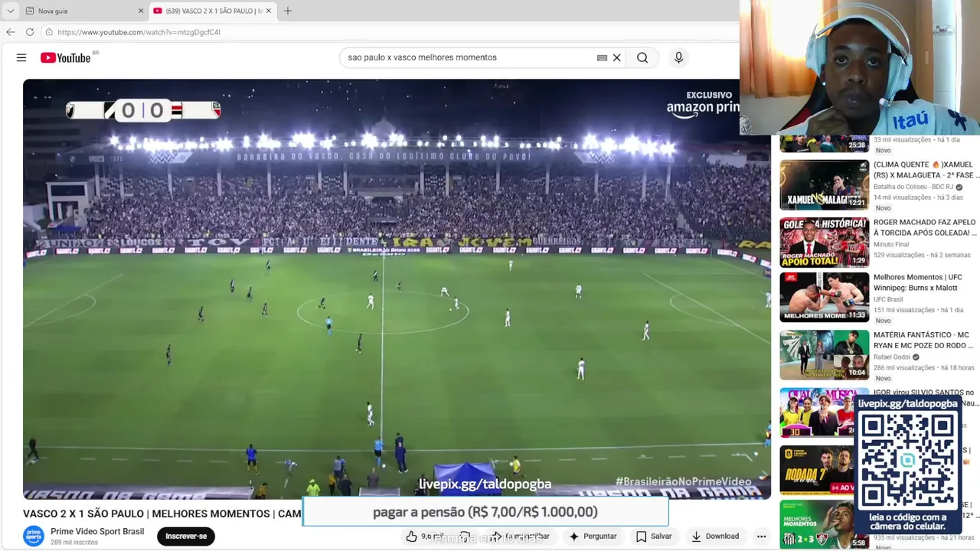Open the YouTube hamburger guide menu
Image resolution: width=980 pixels, height=551 pixels.
pos(21,57)
